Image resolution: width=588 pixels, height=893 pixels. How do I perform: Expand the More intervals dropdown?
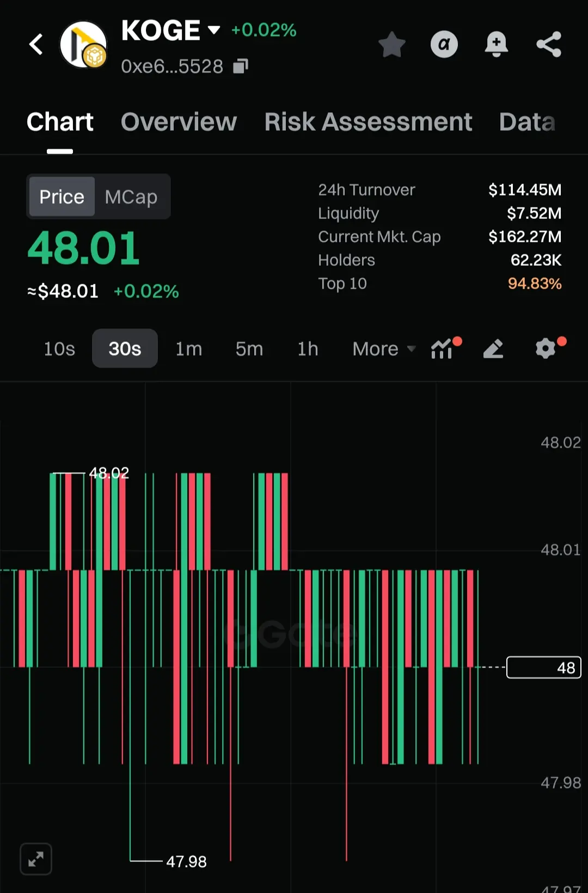pos(384,348)
